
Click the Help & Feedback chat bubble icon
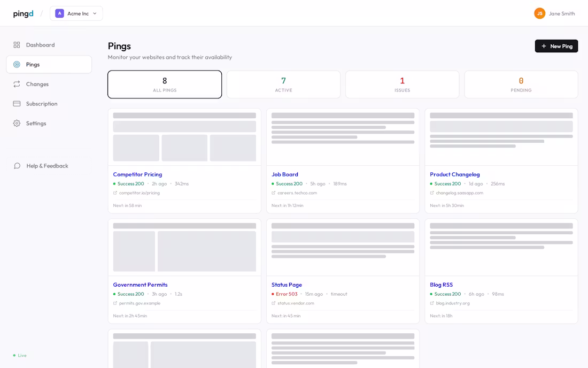click(x=17, y=166)
